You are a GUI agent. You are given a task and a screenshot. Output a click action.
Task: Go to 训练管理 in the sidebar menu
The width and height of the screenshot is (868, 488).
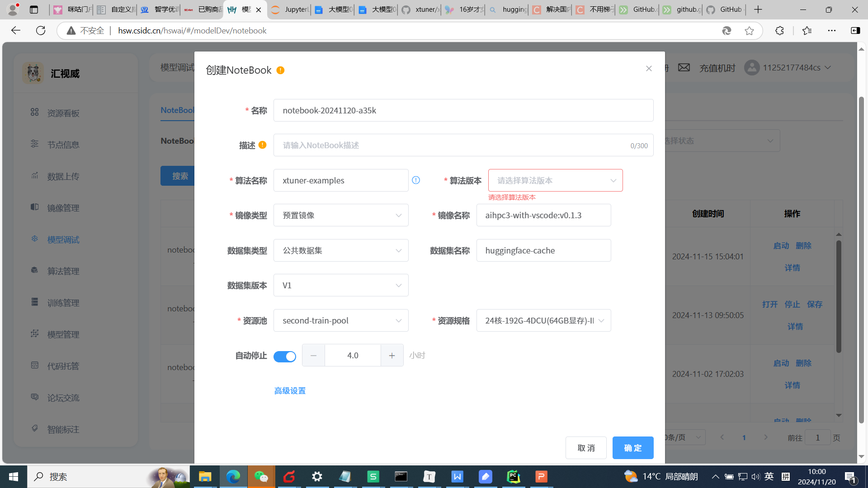[x=63, y=303]
